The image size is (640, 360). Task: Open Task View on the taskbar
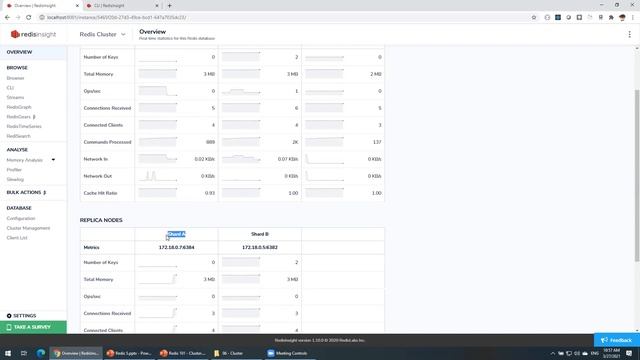point(24,353)
